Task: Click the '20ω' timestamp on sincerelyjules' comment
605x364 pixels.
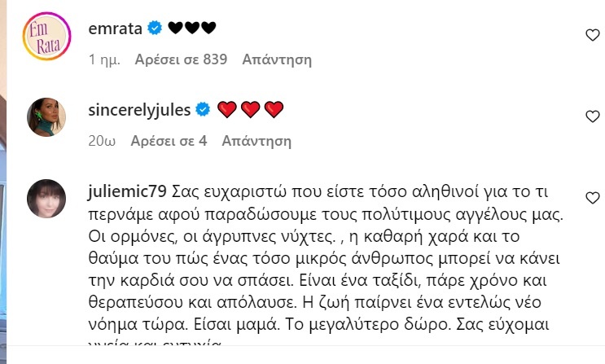Action: (x=102, y=140)
